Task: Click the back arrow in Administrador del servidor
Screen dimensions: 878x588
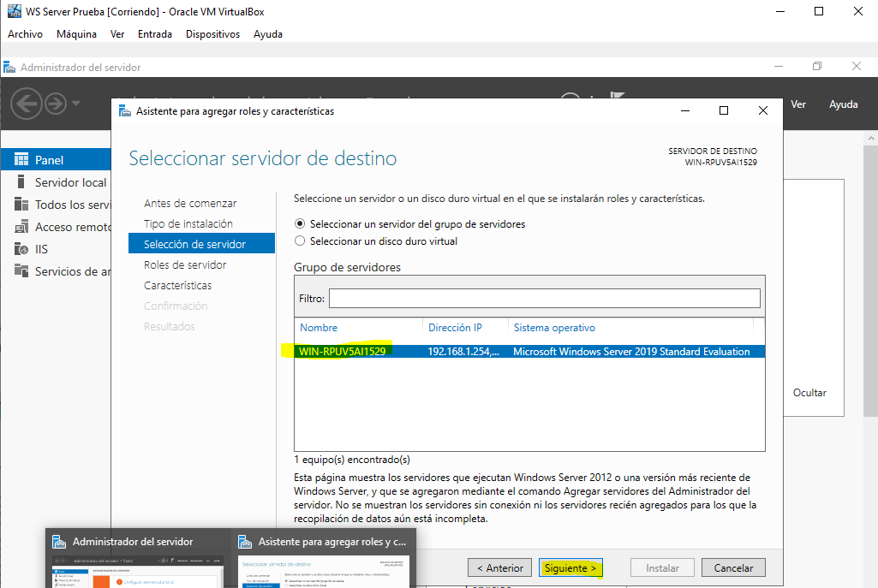Action: 27,104
